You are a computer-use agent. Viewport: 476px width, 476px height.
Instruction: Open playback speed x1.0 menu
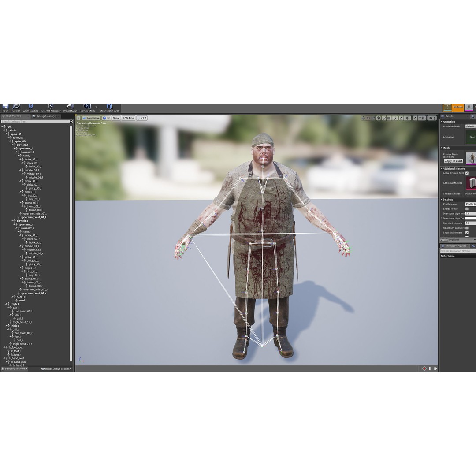pyautogui.click(x=142, y=118)
